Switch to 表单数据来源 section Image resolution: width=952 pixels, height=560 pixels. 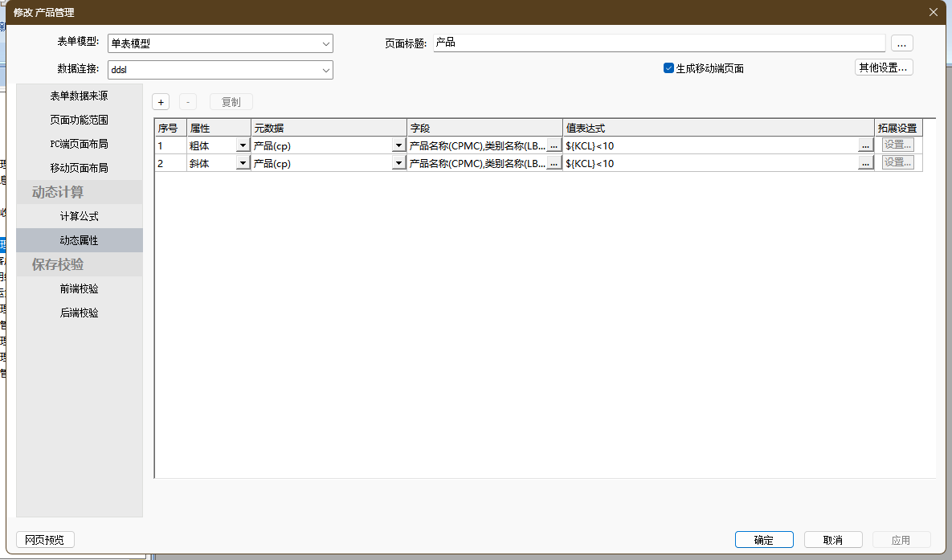click(x=79, y=96)
